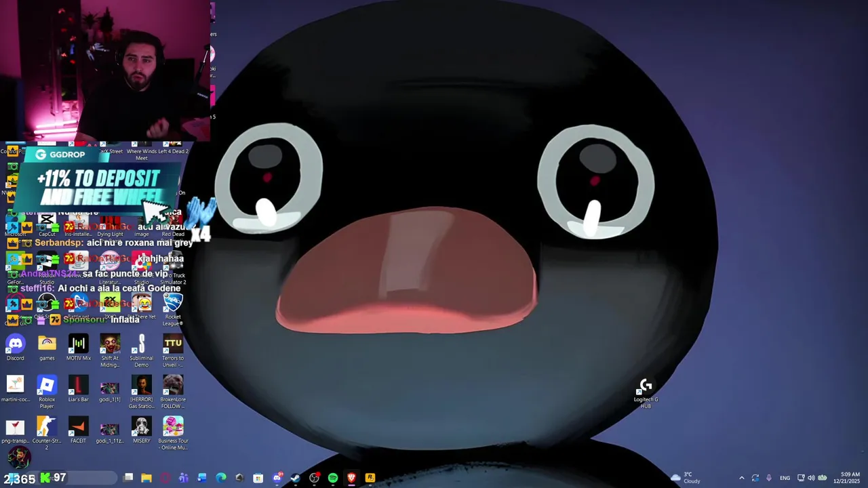Open the sync status tray icon
The height and width of the screenshot is (488, 868).
tap(755, 478)
